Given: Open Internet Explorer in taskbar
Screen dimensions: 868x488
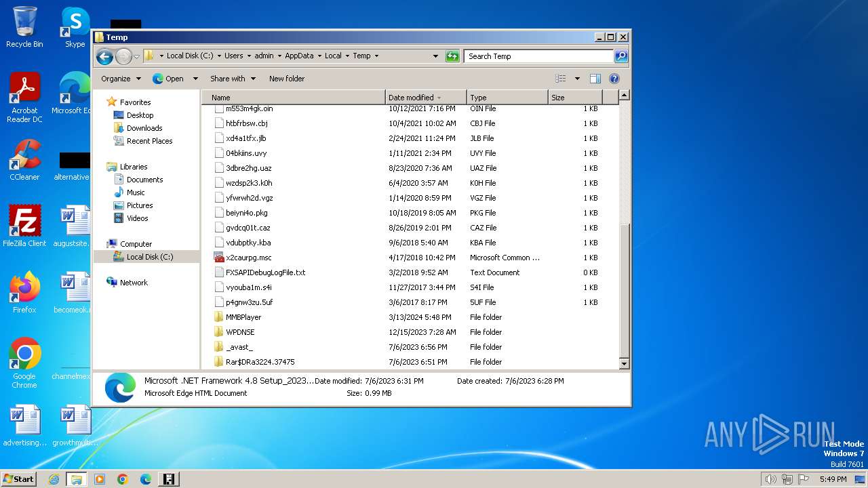Looking at the screenshot, I should point(54,479).
